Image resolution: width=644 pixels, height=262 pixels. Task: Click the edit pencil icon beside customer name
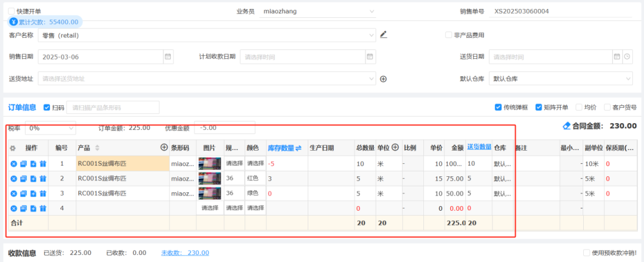(x=383, y=35)
